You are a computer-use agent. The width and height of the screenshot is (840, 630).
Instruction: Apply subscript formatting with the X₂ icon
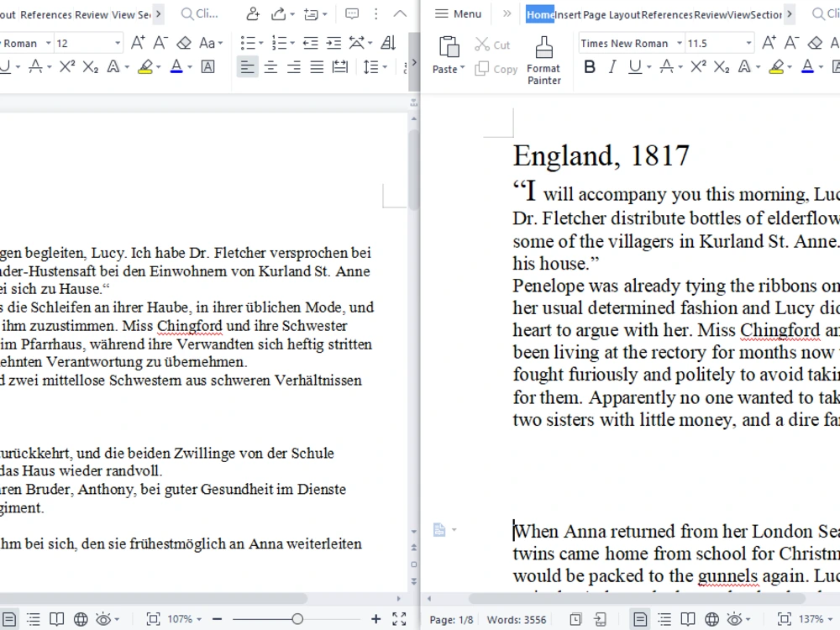click(91, 66)
